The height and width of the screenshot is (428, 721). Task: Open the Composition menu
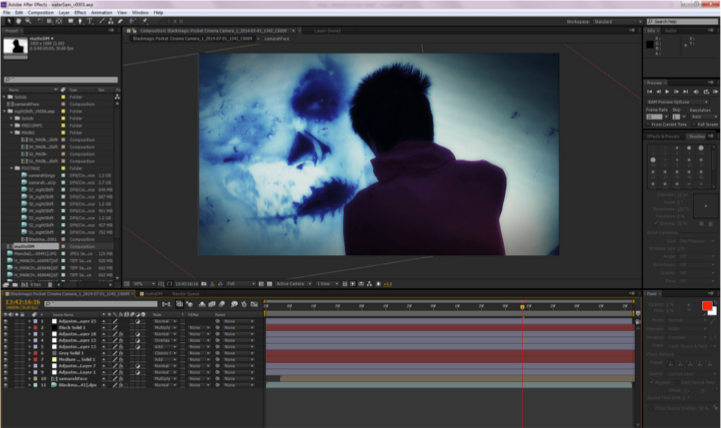pos(41,12)
